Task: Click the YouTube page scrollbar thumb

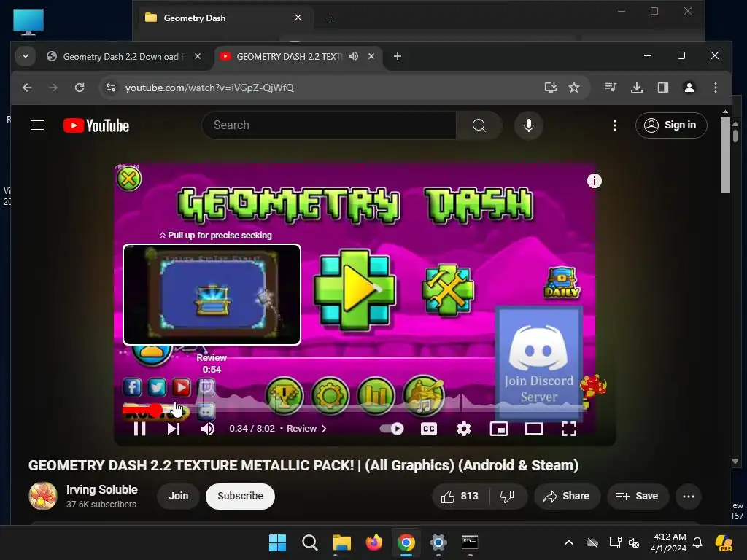Action: 725,155
